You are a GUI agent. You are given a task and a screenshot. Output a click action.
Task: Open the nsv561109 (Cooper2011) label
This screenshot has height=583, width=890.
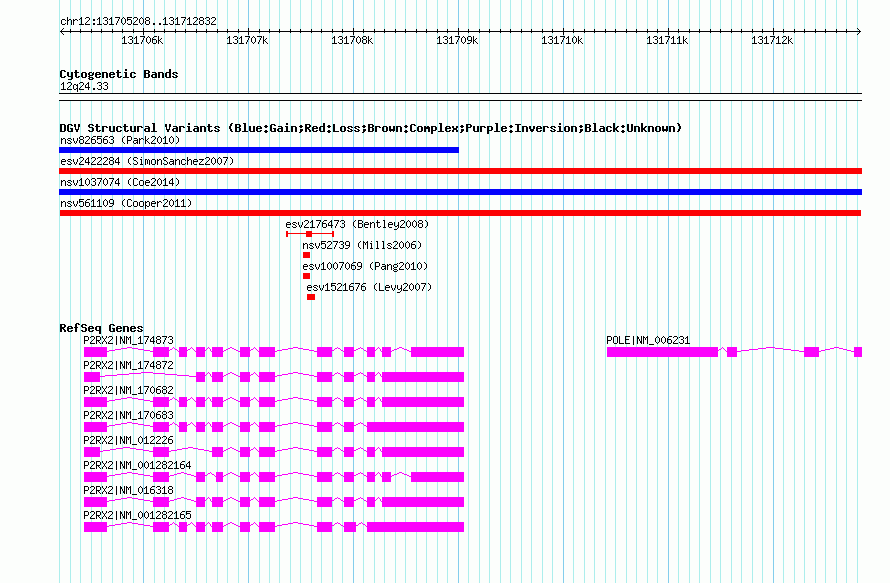tap(126, 203)
